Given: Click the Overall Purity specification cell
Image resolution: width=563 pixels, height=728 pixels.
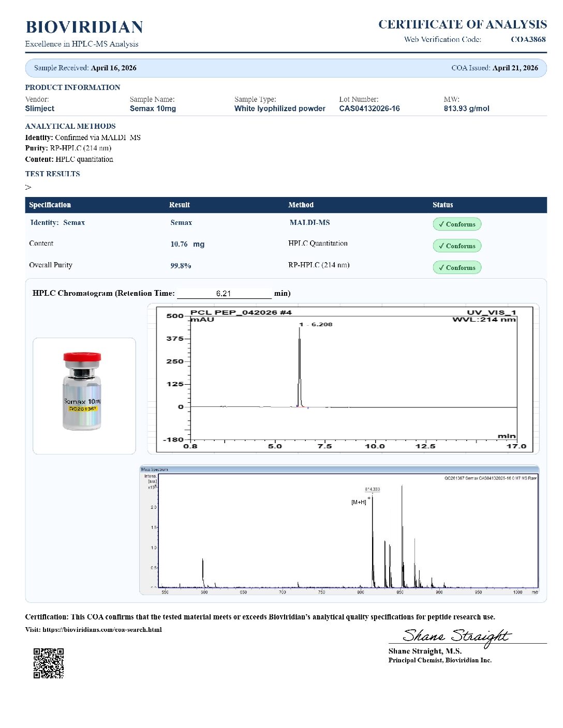Looking at the screenshot, I should coord(51,265).
